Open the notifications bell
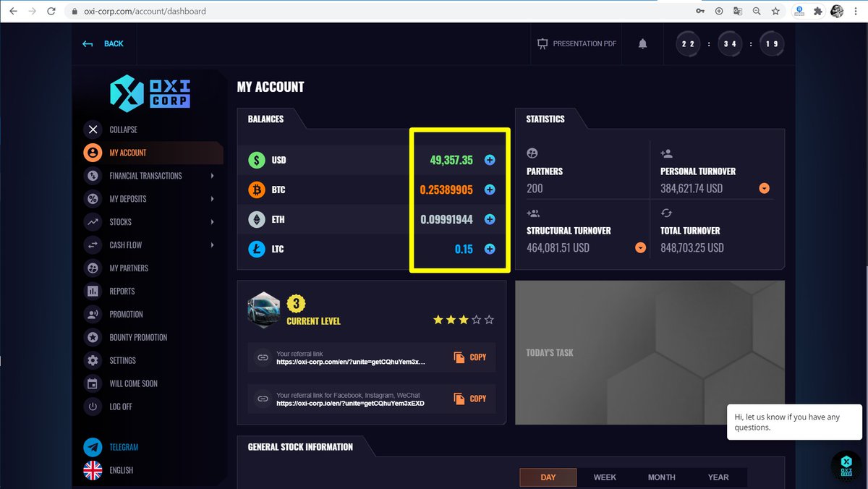Viewport: 868px width, 489px height. click(x=642, y=44)
